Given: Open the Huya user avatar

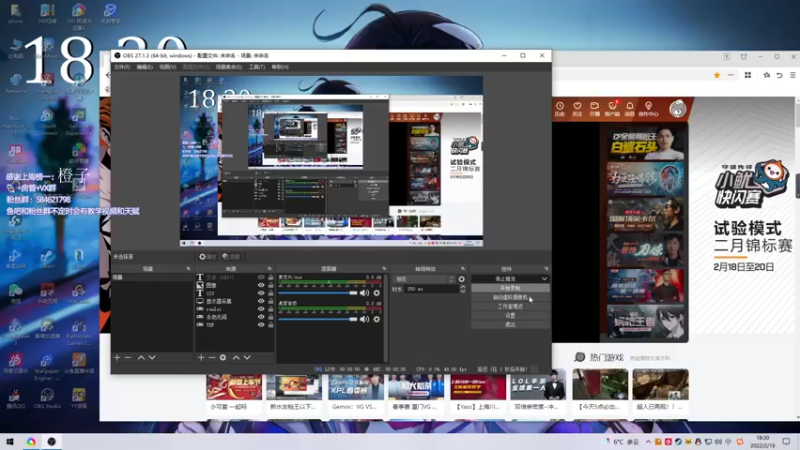Looking at the screenshot, I should coord(678,109).
